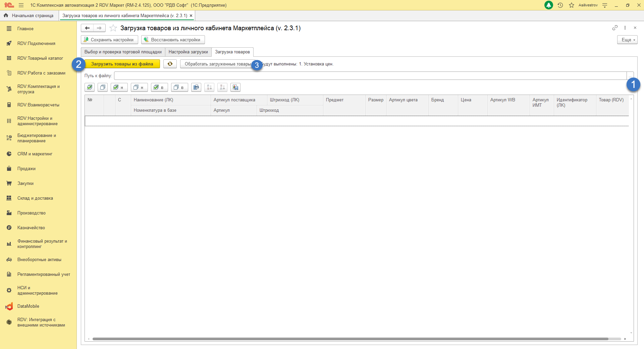
Task: Click the uncheck icon labeled н
Action: click(139, 87)
